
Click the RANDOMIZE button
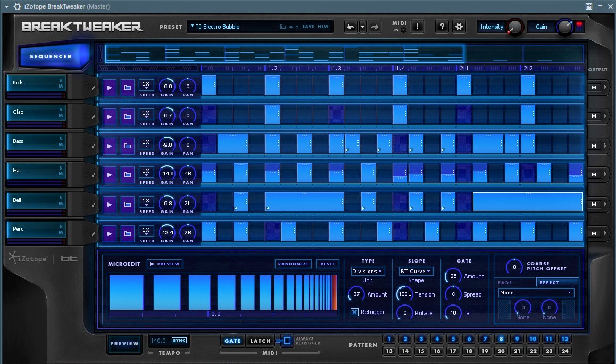click(293, 264)
